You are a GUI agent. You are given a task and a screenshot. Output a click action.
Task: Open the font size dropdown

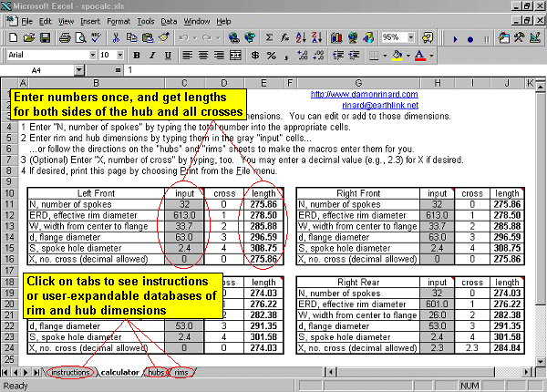pyautogui.click(x=120, y=55)
